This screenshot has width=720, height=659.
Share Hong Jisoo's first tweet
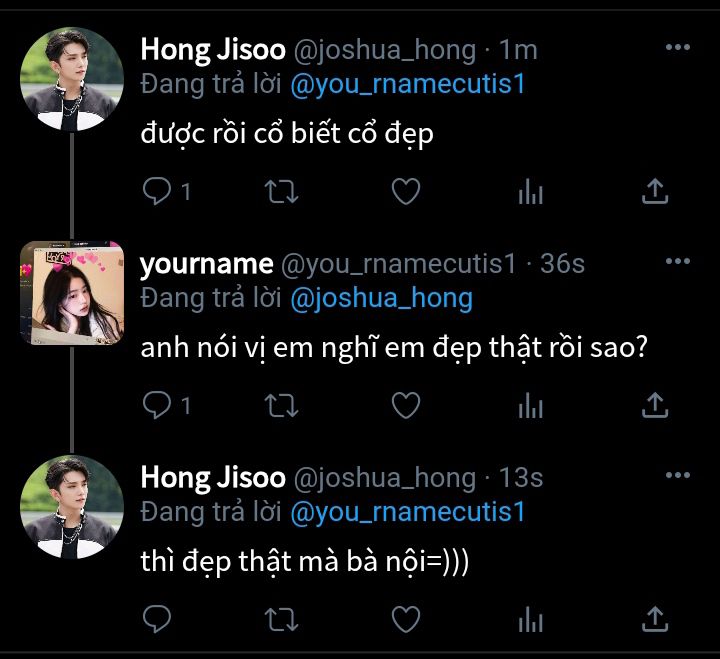654,191
